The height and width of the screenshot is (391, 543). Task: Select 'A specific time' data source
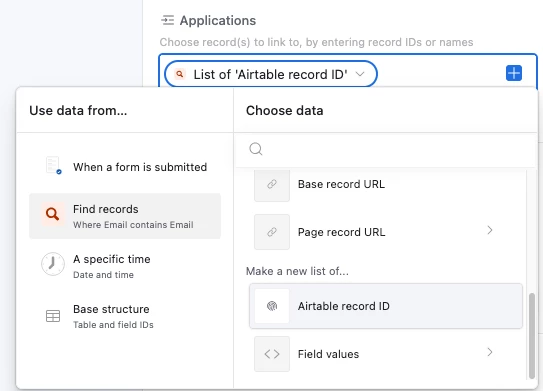tap(125, 266)
